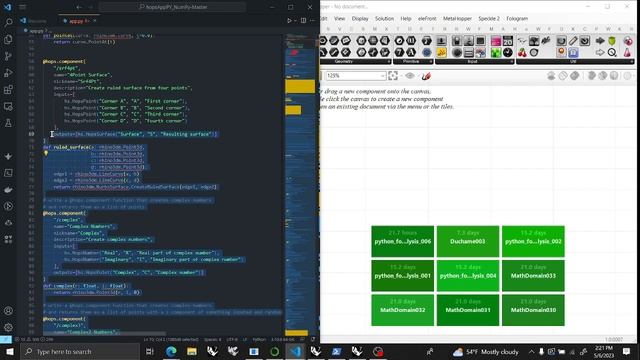Open recent file MathDomain033 tile
The width and height of the screenshot is (640, 360).
pyautogui.click(x=533, y=276)
